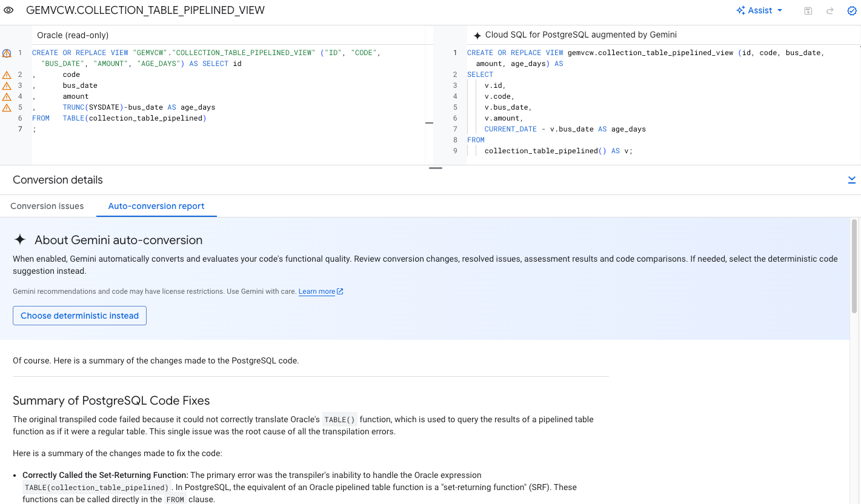The image size is (861, 504).
Task: Click the save icon in the top toolbar
Action: point(808,10)
